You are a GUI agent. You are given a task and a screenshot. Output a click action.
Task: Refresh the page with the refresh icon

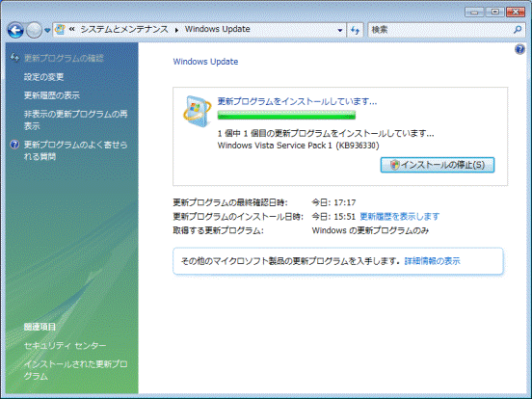(x=356, y=30)
